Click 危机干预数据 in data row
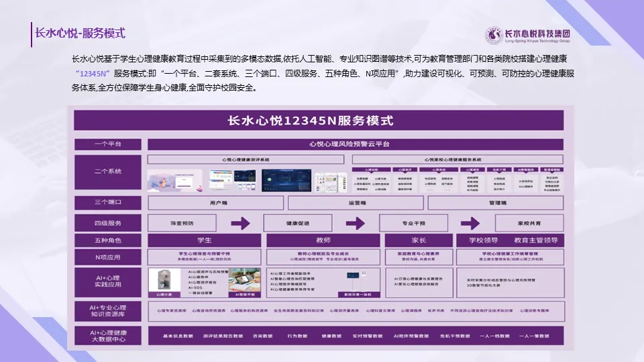Image resolution: width=644 pixels, height=362 pixels. [455, 336]
